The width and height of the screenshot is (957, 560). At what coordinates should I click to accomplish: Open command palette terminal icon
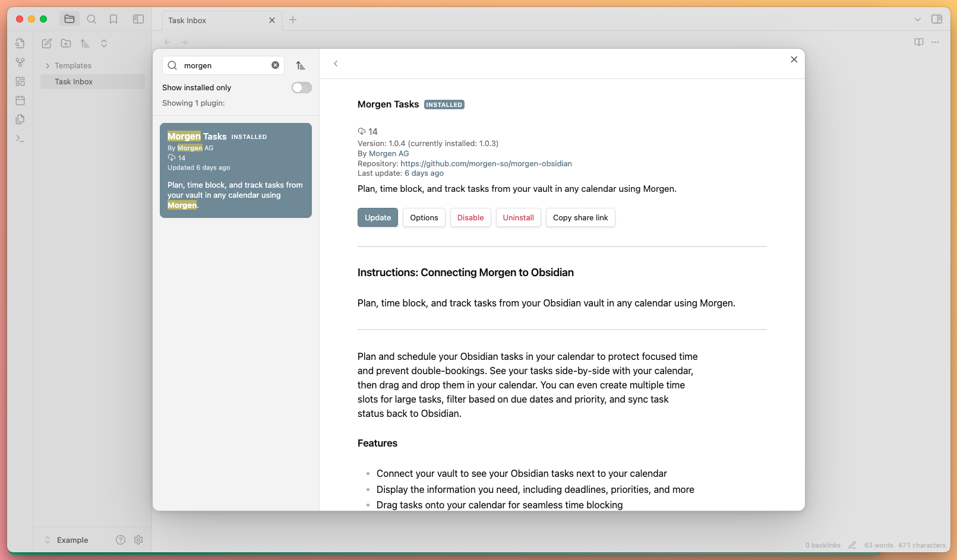click(20, 138)
